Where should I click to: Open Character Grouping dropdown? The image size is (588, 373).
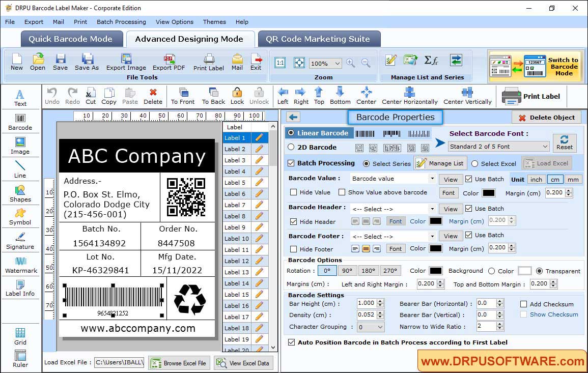371,327
